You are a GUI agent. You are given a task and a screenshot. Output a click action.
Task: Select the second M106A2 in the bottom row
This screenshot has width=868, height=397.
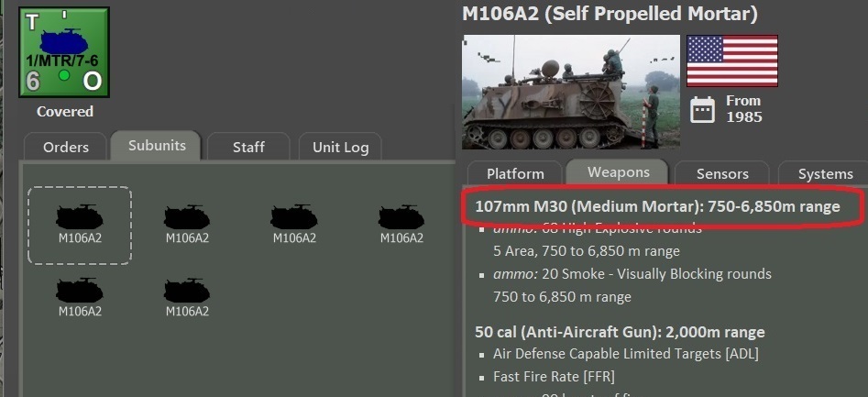tap(187, 298)
